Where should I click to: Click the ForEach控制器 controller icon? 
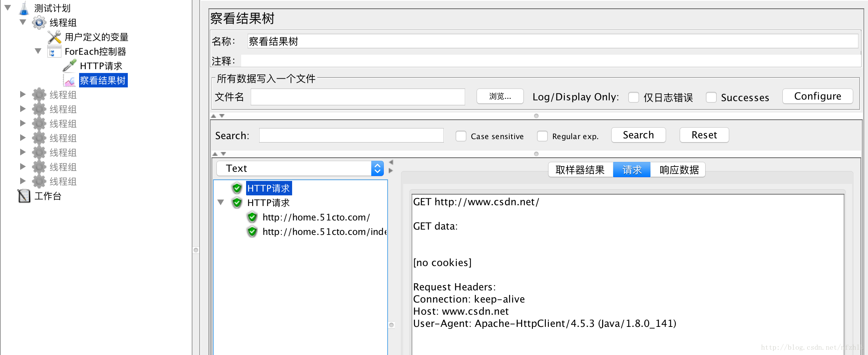[x=54, y=51]
